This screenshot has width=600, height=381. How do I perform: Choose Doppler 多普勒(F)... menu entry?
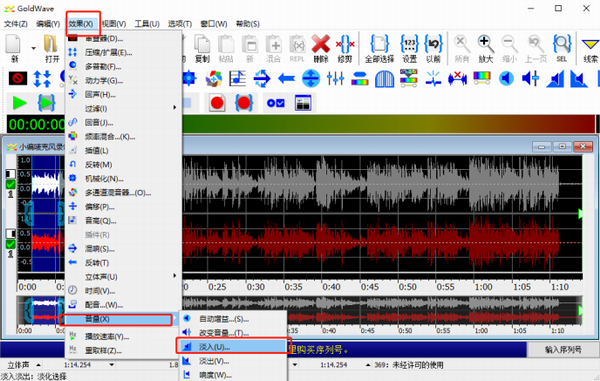[x=123, y=67]
